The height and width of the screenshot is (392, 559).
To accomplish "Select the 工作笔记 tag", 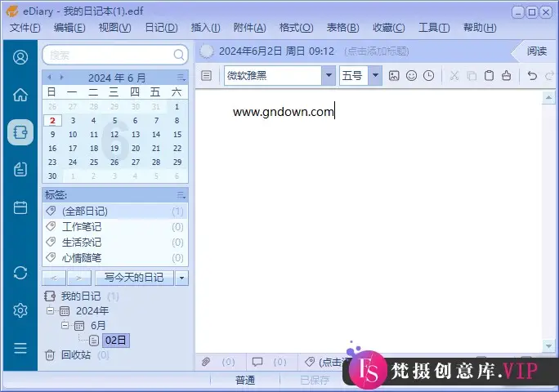I will (115, 227).
